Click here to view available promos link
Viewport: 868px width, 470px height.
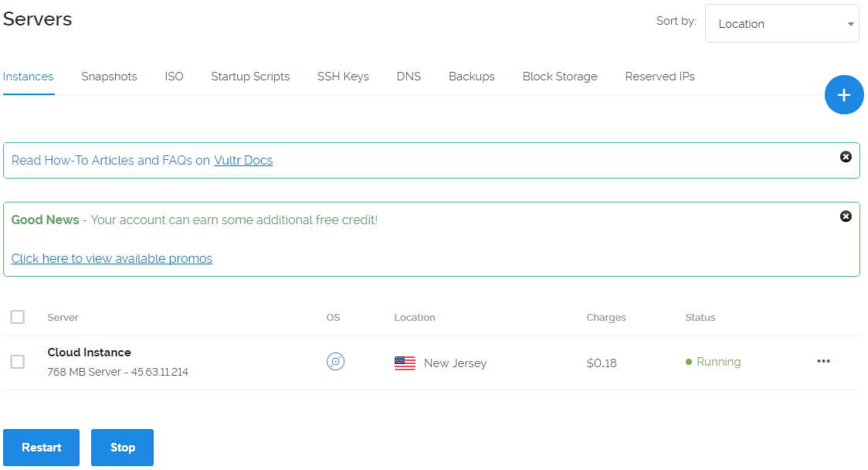click(x=112, y=258)
